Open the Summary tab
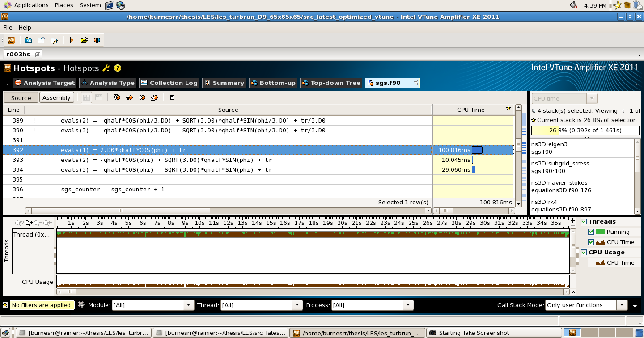This screenshot has height=338, width=644. click(224, 83)
